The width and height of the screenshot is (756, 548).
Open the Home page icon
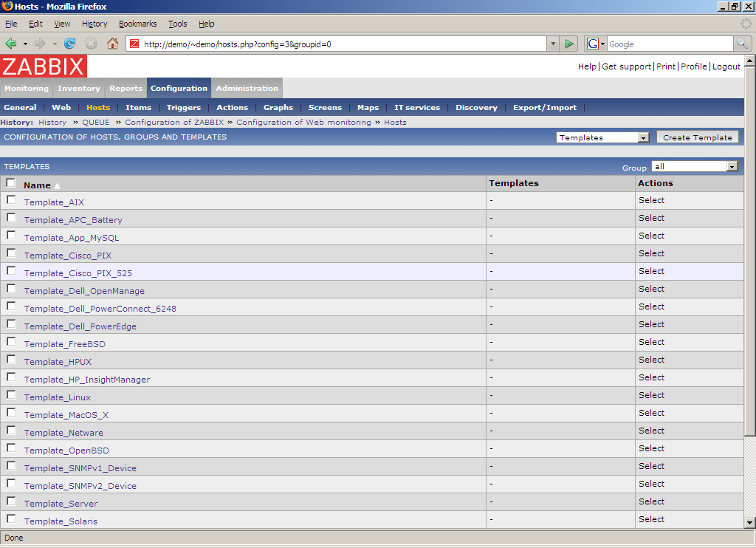click(x=112, y=44)
